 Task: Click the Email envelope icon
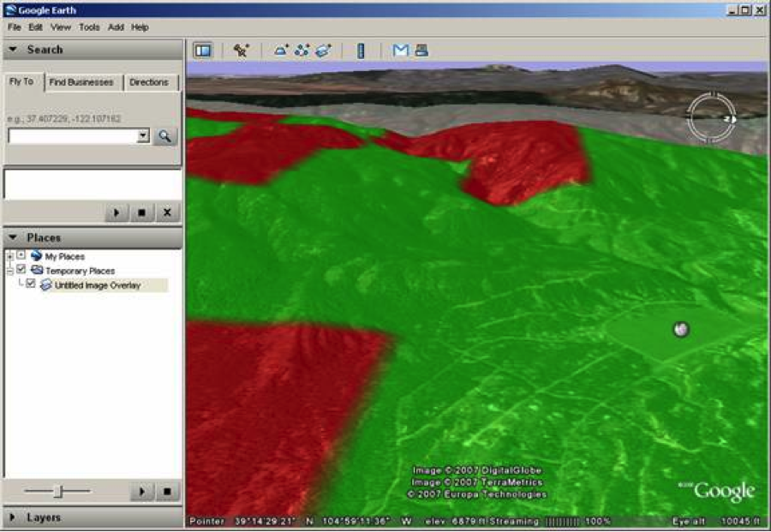pyautogui.click(x=400, y=51)
